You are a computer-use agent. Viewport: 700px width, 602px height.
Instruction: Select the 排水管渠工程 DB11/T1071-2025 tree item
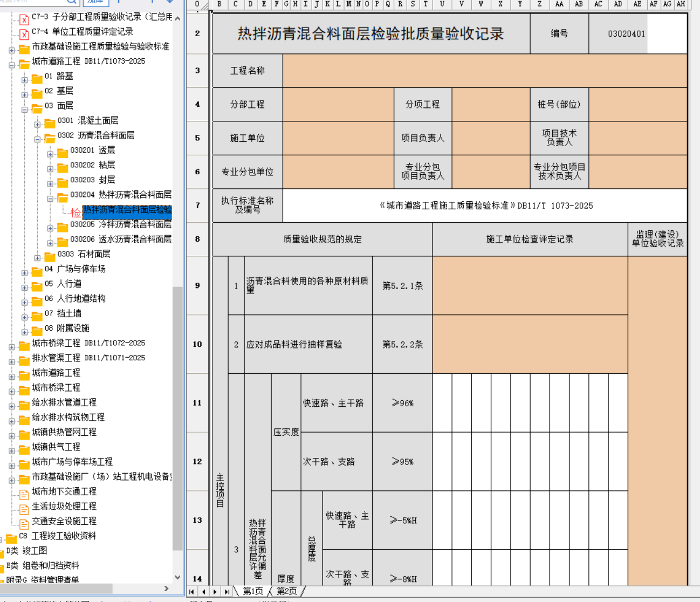pos(88,358)
